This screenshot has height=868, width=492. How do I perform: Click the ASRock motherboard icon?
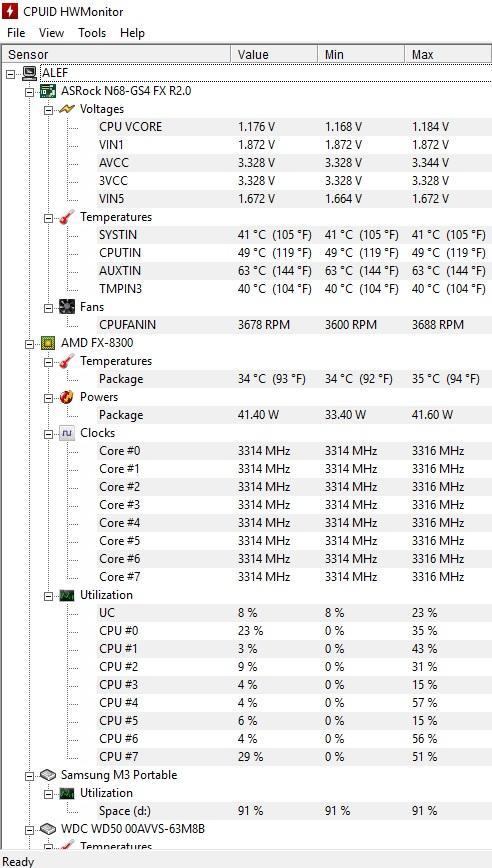click(48, 91)
